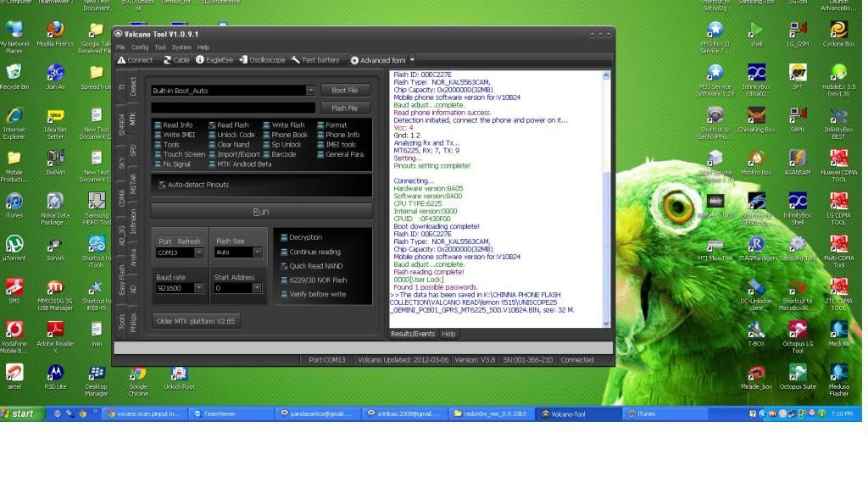Open the System menu
The height and width of the screenshot is (488, 868).
pos(181,47)
